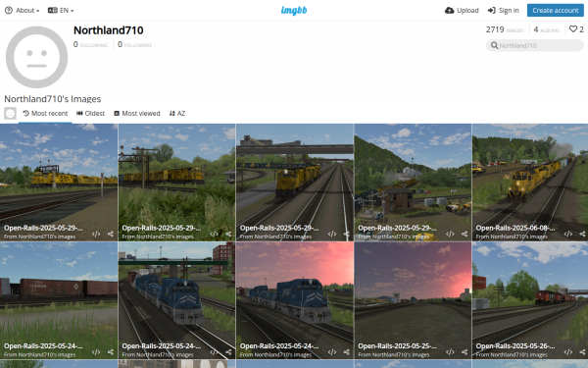Image resolution: width=588 pixels, height=368 pixels.
Task: Open embed codes for the Open-Rails-2025-05-26 image
Action: point(567,352)
